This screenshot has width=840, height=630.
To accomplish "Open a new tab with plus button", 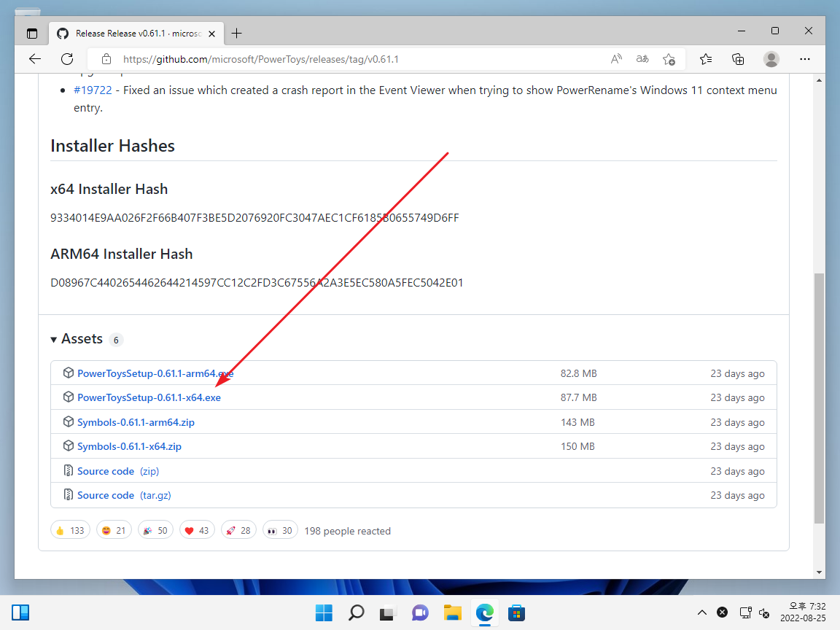I will tap(236, 34).
